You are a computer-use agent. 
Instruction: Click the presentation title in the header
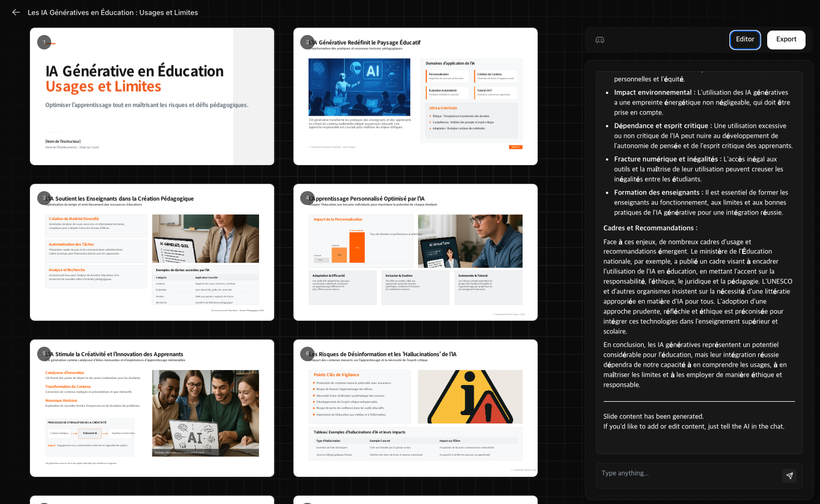(x=113, y=12)
